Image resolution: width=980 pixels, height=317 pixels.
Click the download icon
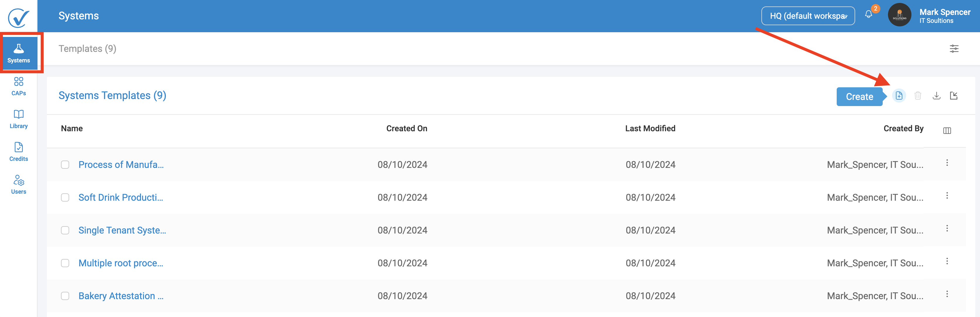tap(937, 96)
